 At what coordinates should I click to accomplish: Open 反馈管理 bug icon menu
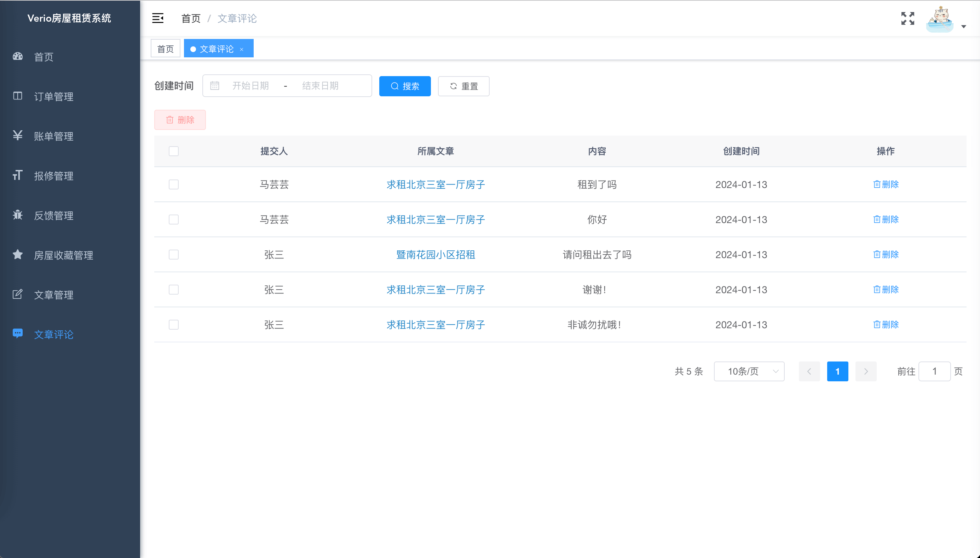coord(54,215)
